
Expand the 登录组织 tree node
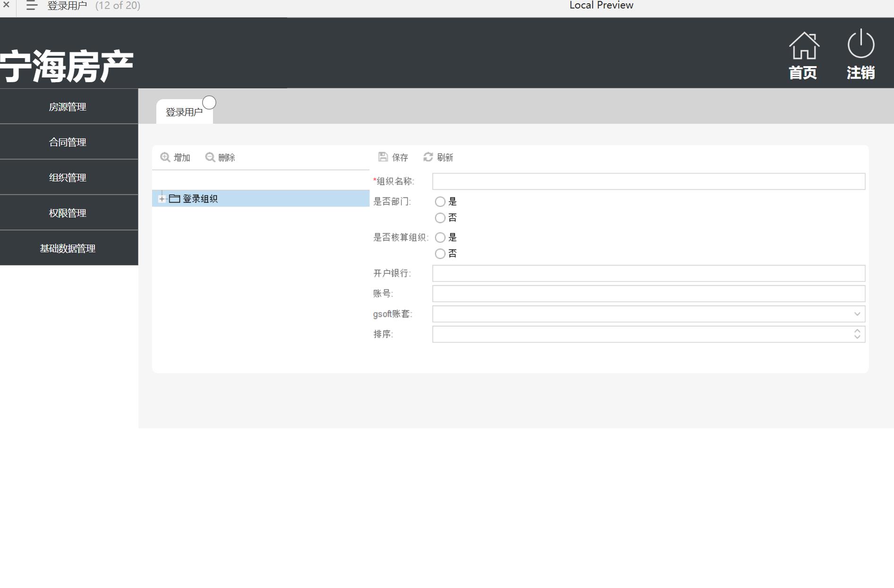(162, 199)
